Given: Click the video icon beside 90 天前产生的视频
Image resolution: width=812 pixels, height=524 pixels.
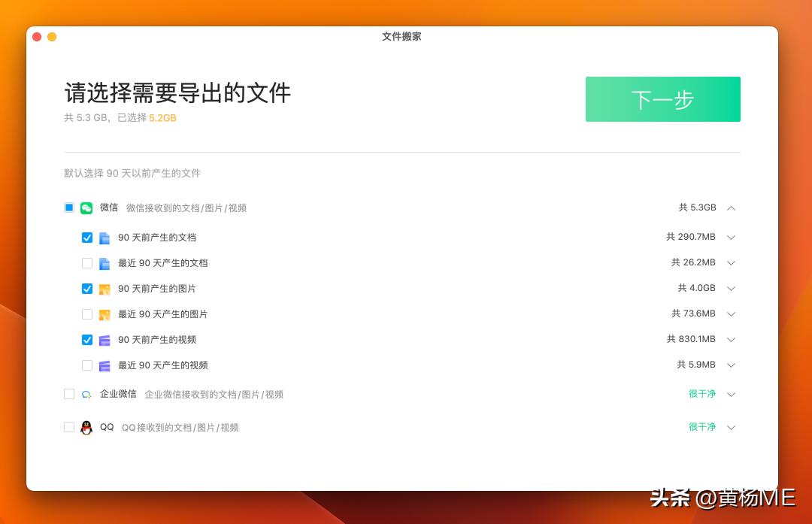Looking at the screenshot, I should [105, 339].
